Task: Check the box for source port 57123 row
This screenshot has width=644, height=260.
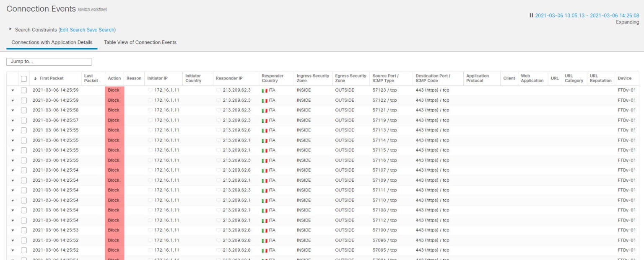Action: [24, 90]
